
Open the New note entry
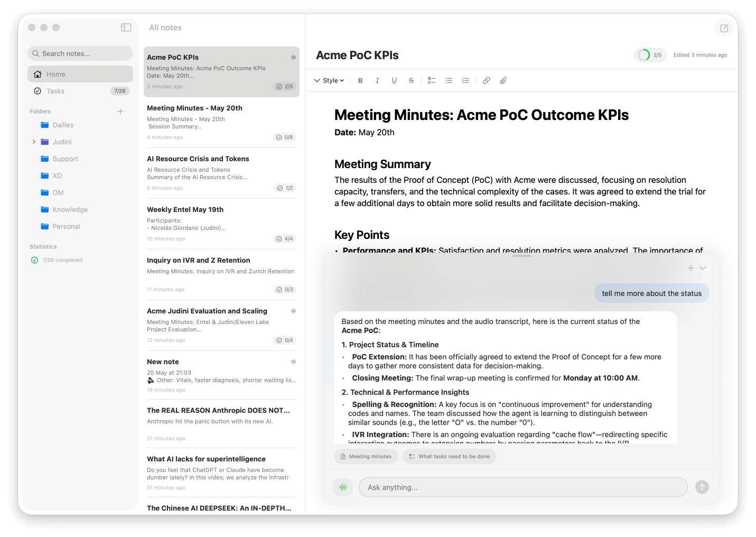point(221,376)
